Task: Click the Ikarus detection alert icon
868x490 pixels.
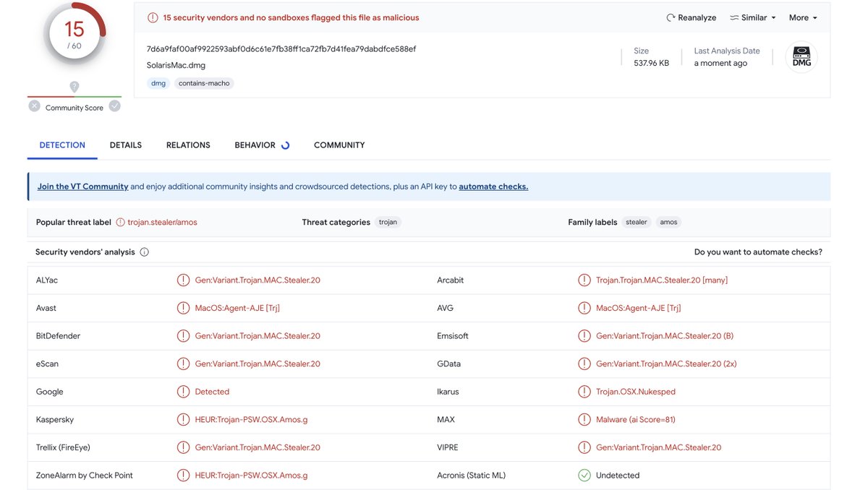Action: [584, 392]
